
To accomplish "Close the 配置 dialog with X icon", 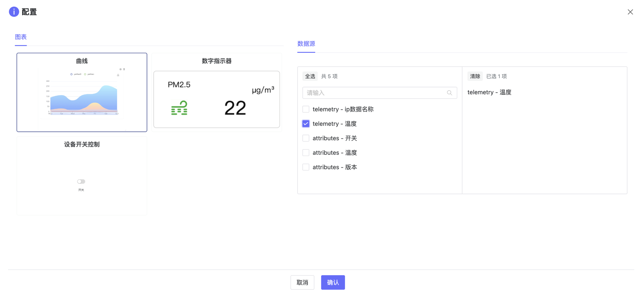I will 630,12.
